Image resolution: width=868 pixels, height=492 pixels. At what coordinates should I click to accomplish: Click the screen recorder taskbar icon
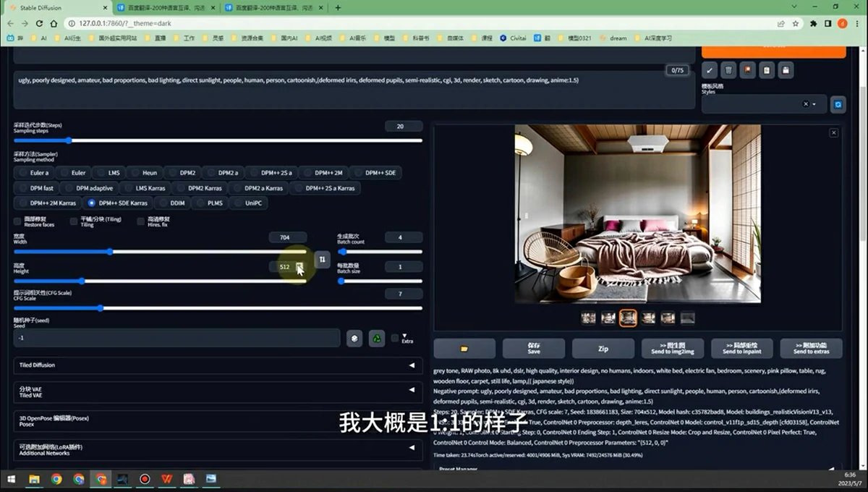coord(145,479)
